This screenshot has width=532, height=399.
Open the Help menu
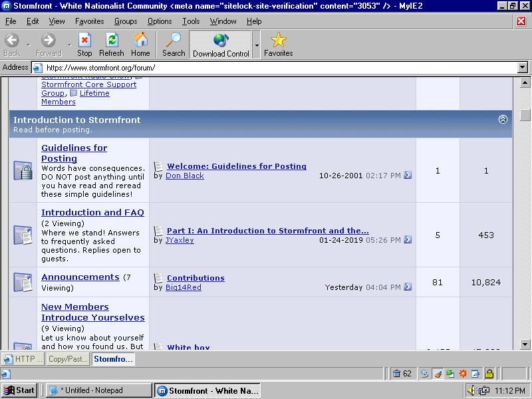(254, 21)
